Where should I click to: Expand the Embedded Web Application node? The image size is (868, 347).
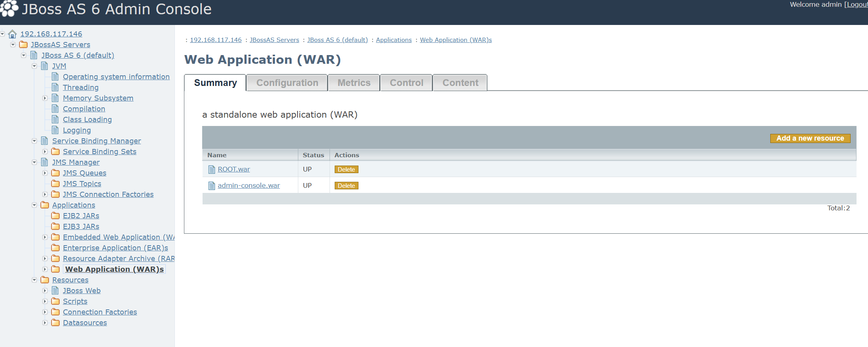pos(45,237)
